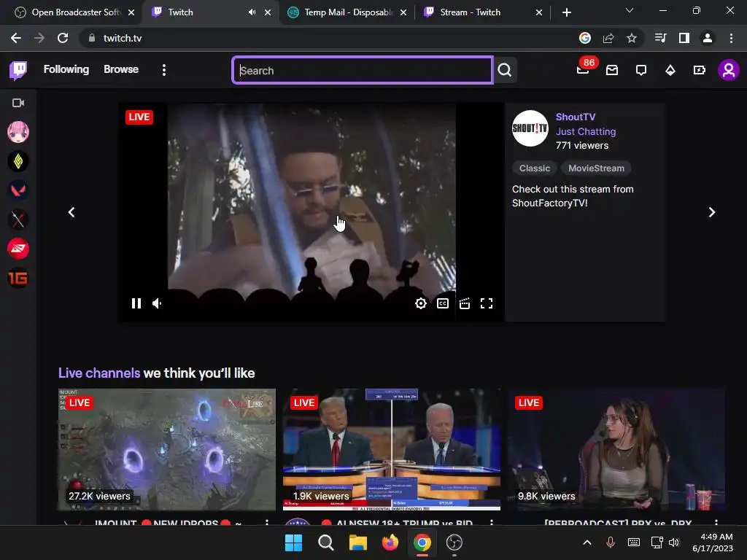Open the purple user profile avatar menu
The image size is (747, 560).
(x=729, y=71)
